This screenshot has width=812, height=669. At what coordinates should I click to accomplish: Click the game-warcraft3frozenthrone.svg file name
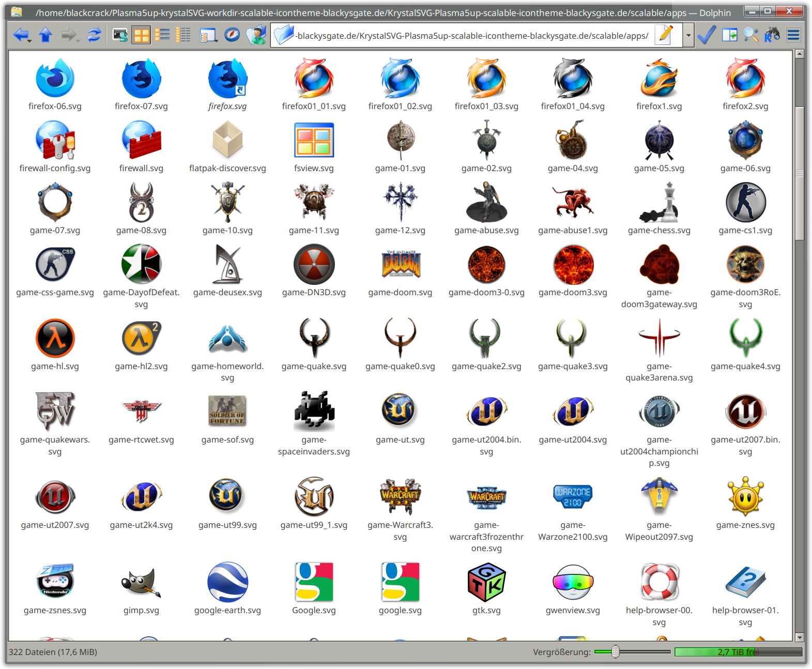[486, 537]
